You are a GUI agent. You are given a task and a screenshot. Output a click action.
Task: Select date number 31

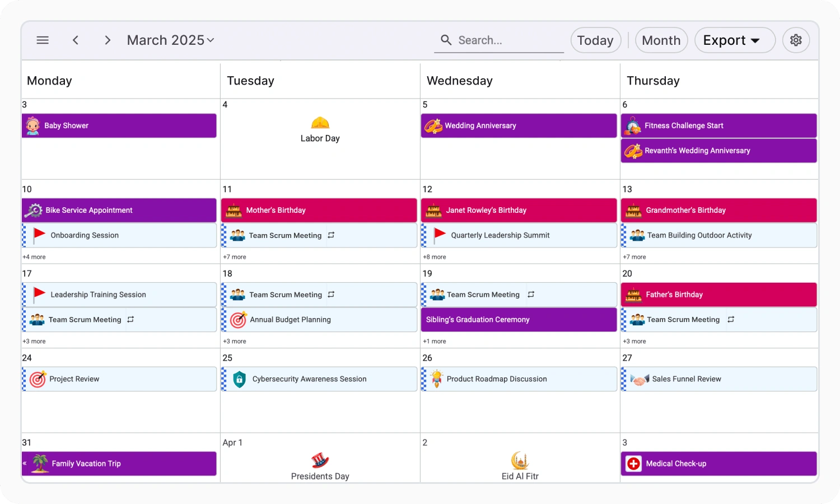pyautogui.click(x=27, y=442)
